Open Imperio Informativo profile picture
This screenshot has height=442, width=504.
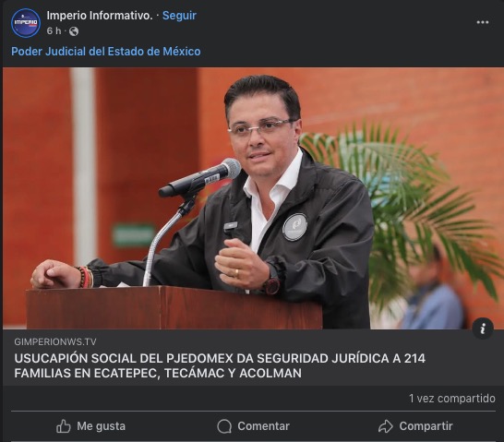[26, 23]
